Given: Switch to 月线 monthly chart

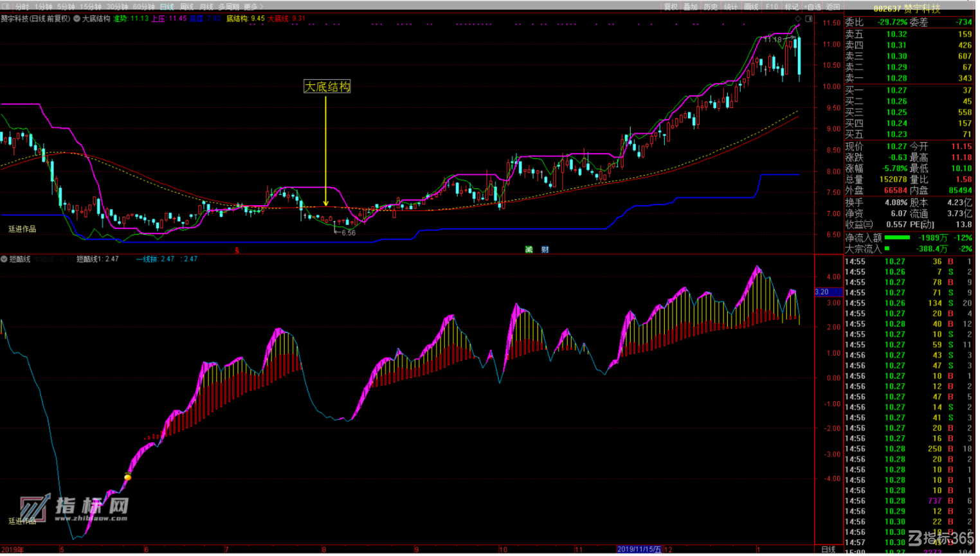Looking at the screenshot, I should click(206, 6).
